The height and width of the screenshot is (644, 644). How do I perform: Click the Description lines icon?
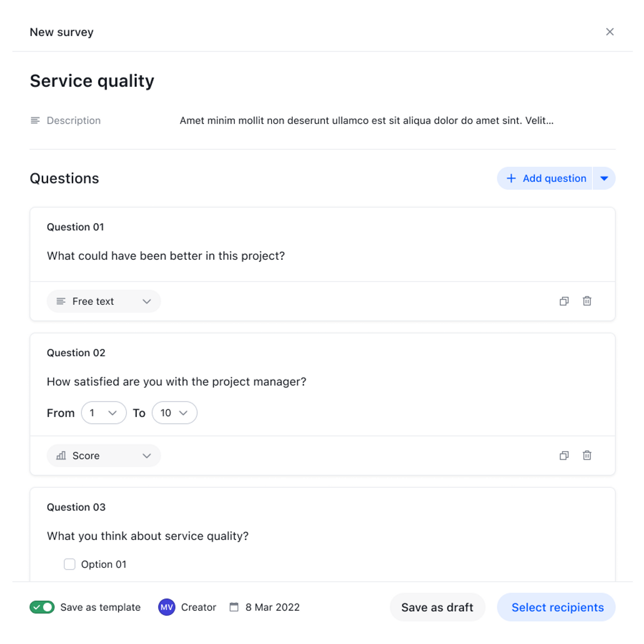point(35,121)
